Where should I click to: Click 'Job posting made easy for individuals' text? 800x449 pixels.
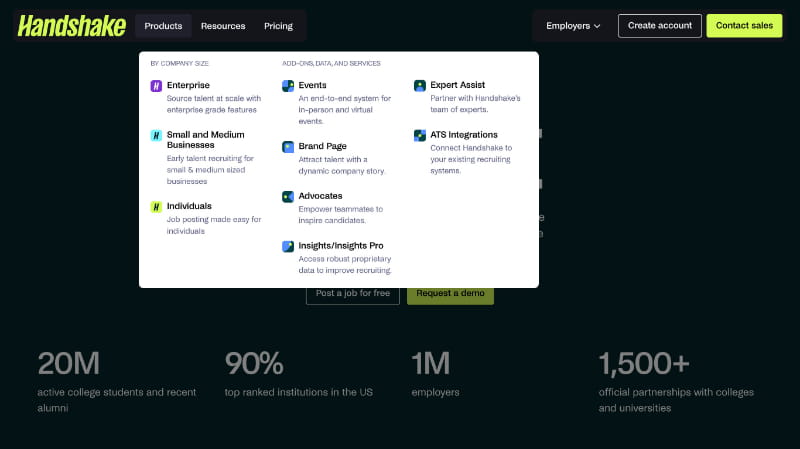click(x=214, y=225)
